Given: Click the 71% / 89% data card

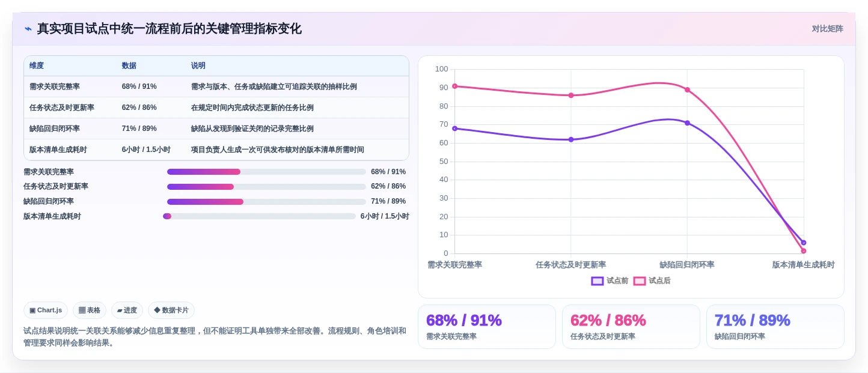Looking at the screenshot, I should tap(775, 327).
